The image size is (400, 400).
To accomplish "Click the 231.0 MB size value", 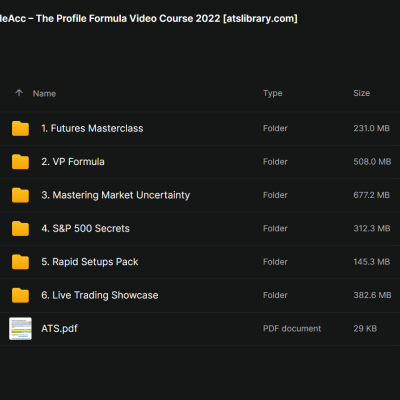I will pyautogui.click(x=372, y=128).
